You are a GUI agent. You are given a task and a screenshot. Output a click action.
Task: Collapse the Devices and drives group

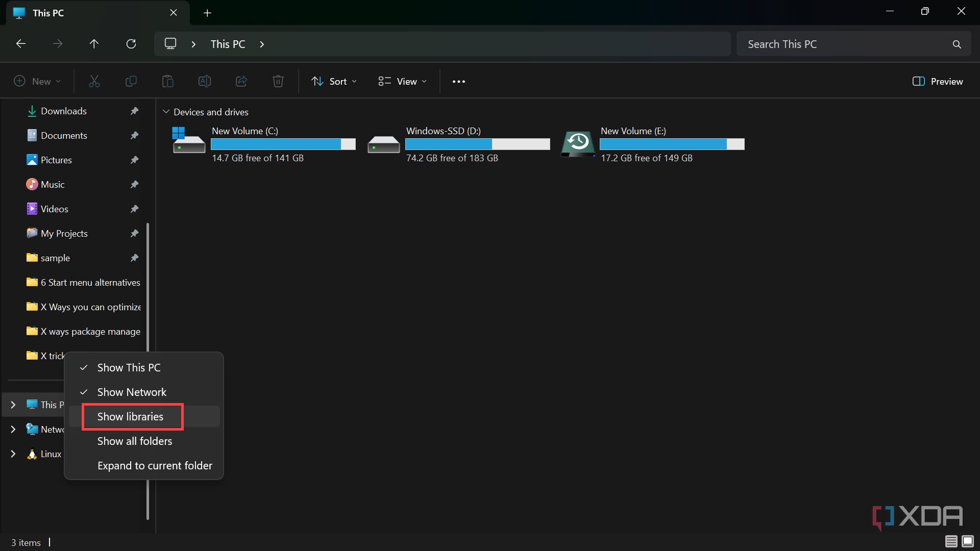click(166, 111)
